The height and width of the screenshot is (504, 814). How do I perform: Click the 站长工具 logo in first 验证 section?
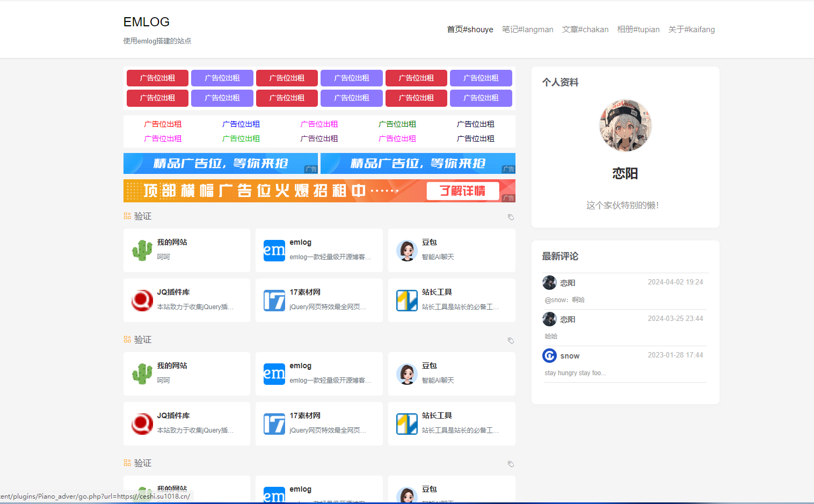point(407,301)
